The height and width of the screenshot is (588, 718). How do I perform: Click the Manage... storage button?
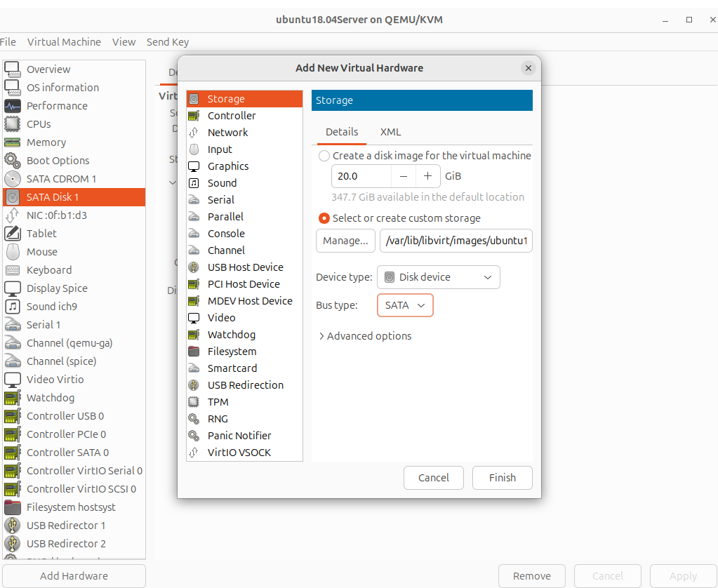[345, 241]
